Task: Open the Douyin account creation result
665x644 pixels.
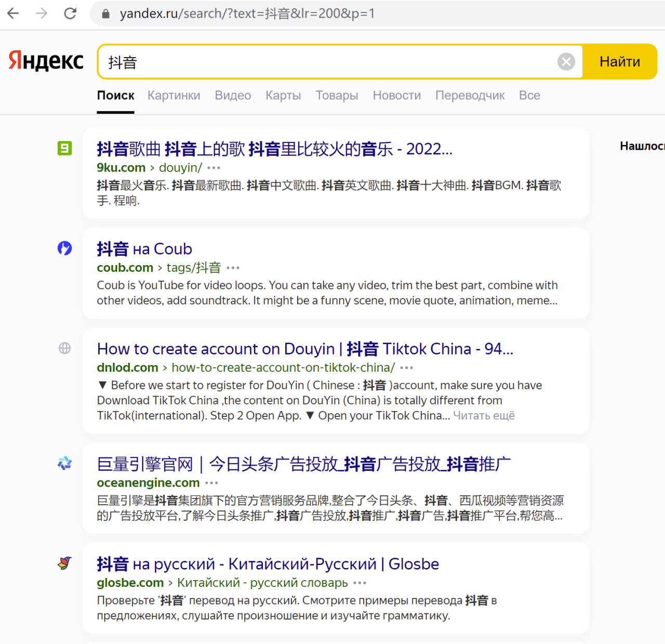Action: coord(305,349)
